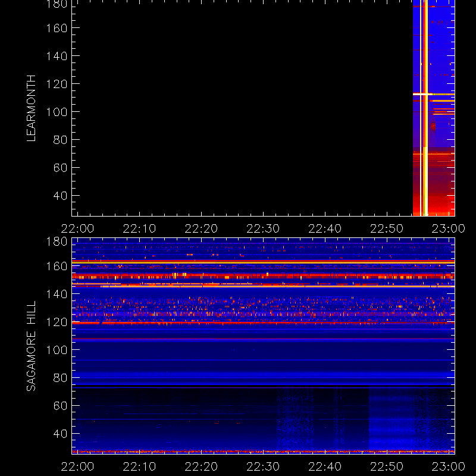Click 23:00 time label under Sagamore Hill plot
The height and width of the screenshot is (476, 476).
click(449, 466)
